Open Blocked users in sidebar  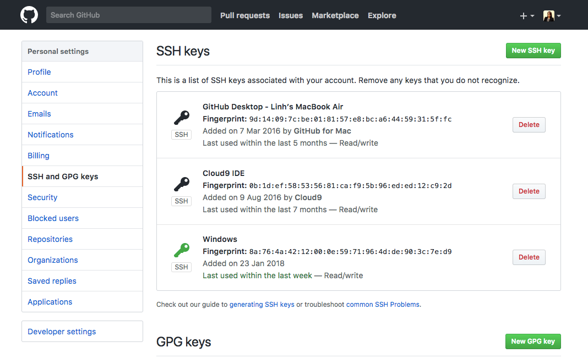(x=82, y=218)
